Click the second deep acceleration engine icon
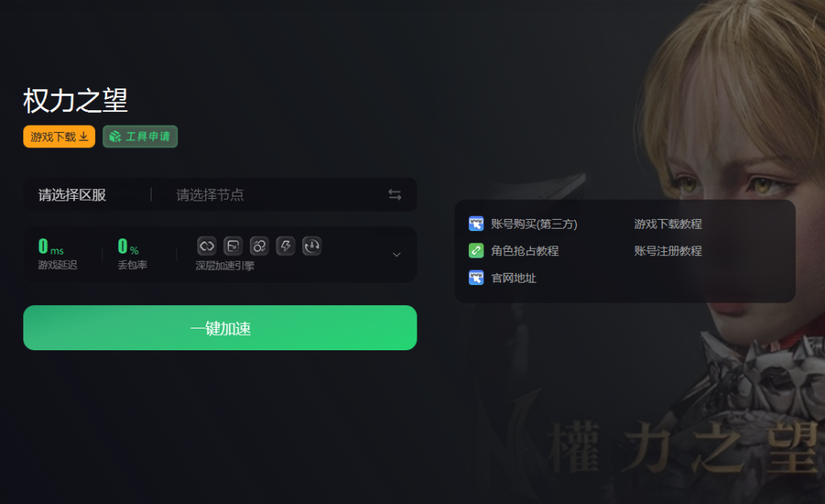This screenshot has height=504, width=825. [x=233, y=246]
